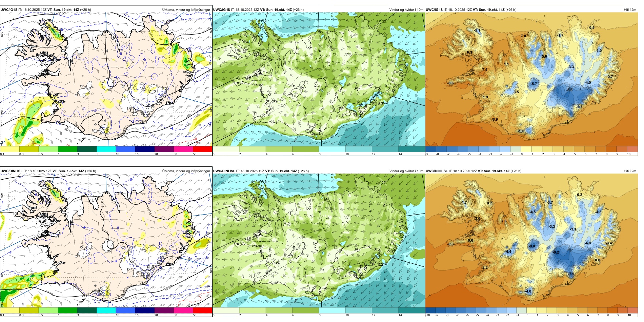Viewport: 644px width, 322px height.
Task: Click the dark navy 15–20 swatch in IG-IS precipitation legend
Action: tap(145, 149)
